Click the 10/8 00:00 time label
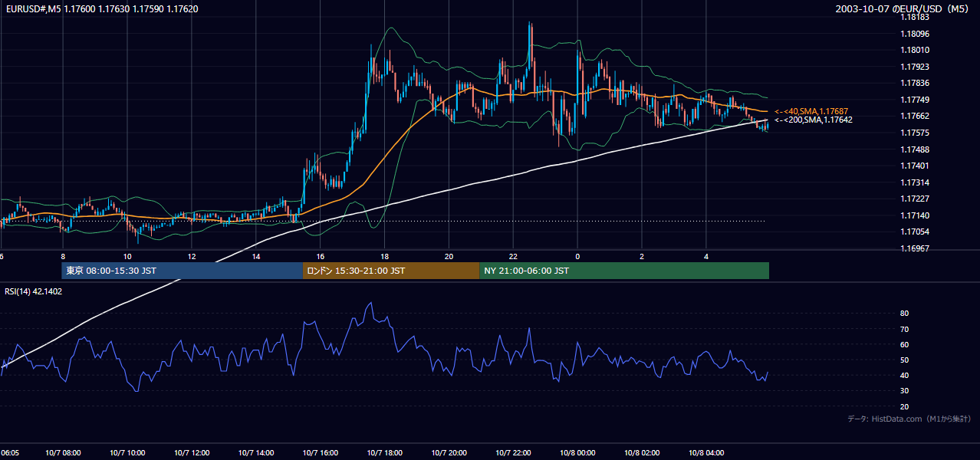Viewport: 980px width, 460px height. (577, 453)
